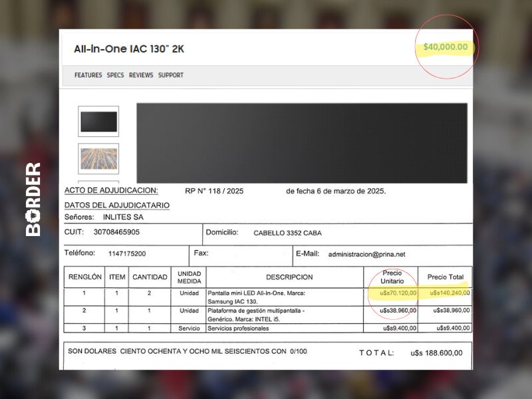Screen dimensions: 532x399
Task: Click the Servicio unit cell in row 3
Action: [x=190, y=329]
